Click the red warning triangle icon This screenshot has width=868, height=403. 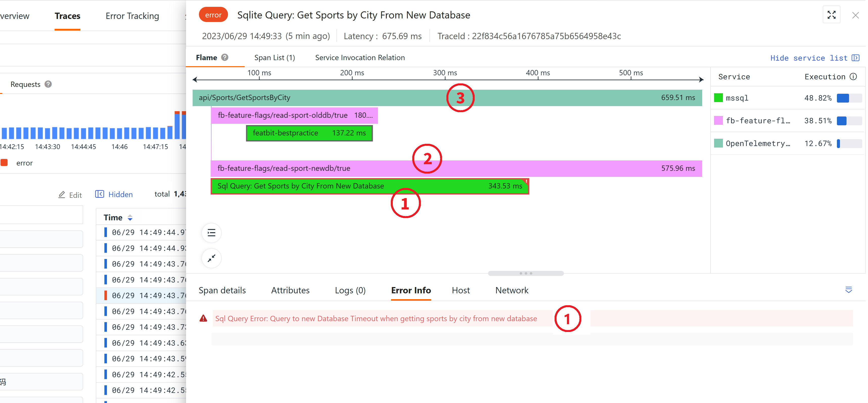point(203,318)
